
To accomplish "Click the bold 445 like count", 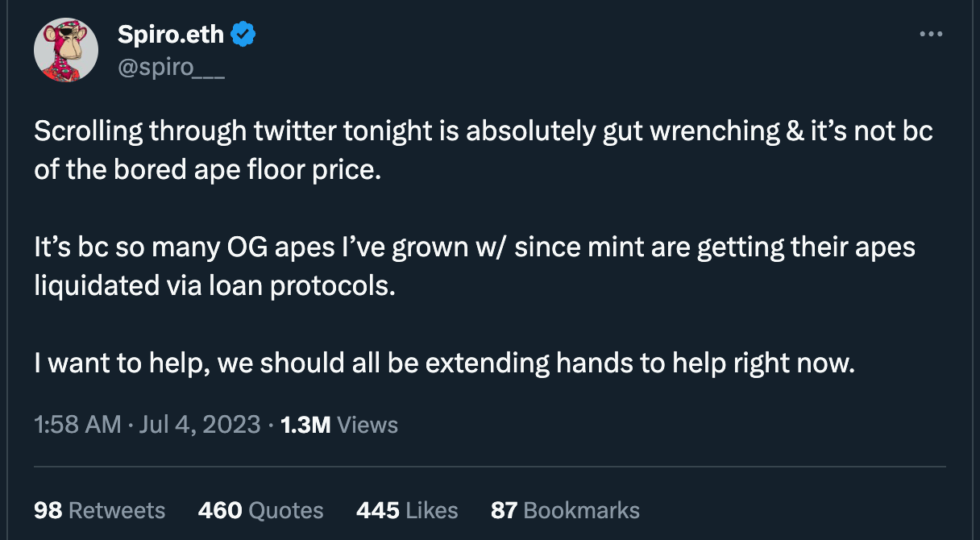I will tap(377, 510).
